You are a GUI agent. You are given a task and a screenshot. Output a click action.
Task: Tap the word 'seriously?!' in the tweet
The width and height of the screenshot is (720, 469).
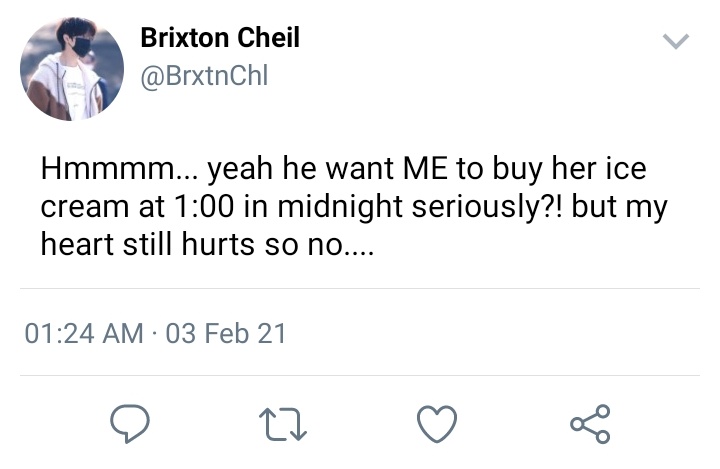[x=487, y=207]
